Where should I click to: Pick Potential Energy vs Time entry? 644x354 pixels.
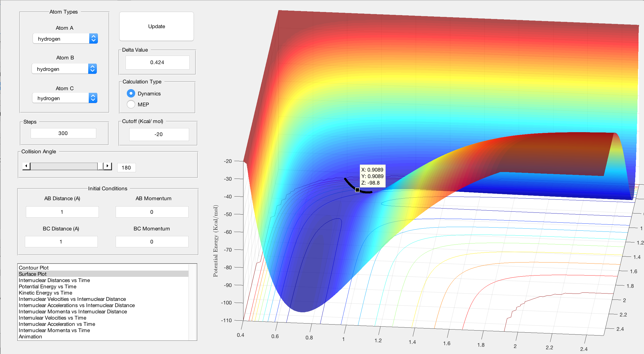[x=47, y=286]
